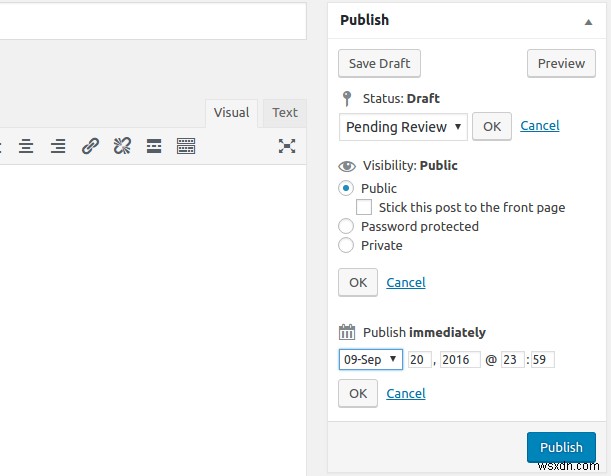Click the Save Draft button

379,63
